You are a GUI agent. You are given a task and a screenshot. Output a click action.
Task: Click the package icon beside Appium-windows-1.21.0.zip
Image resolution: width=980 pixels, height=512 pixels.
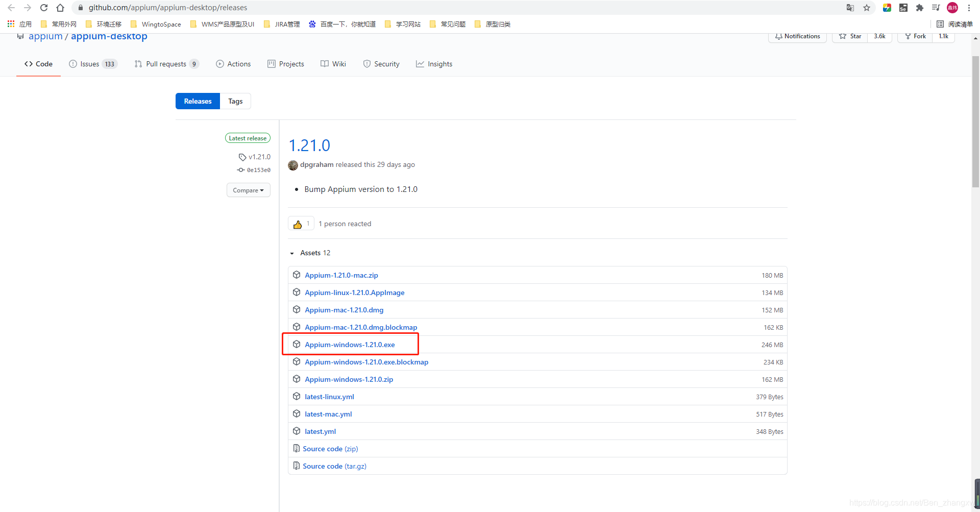click(x=297, y=379)
